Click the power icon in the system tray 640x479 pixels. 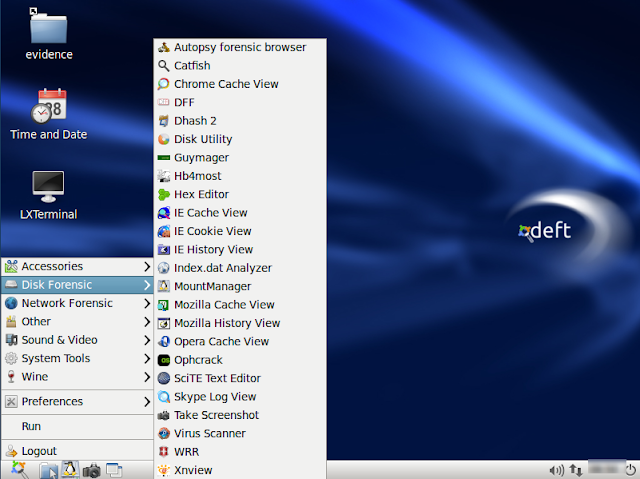click(631, 470)
